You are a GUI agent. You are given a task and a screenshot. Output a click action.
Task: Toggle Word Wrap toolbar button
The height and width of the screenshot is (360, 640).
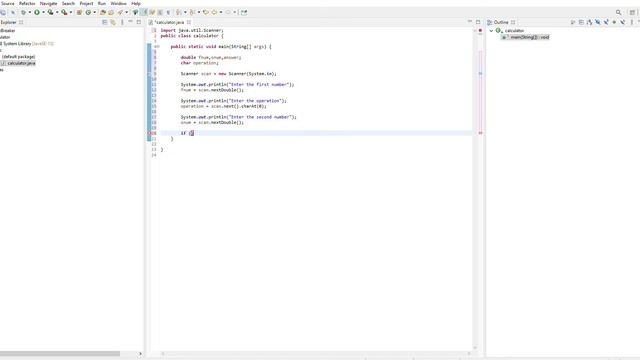point(152,12)
